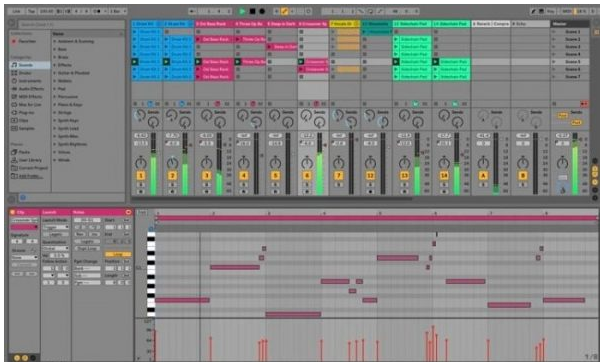
Task: Open the Instruments category in the browser
Action: [x=30, y=81]
